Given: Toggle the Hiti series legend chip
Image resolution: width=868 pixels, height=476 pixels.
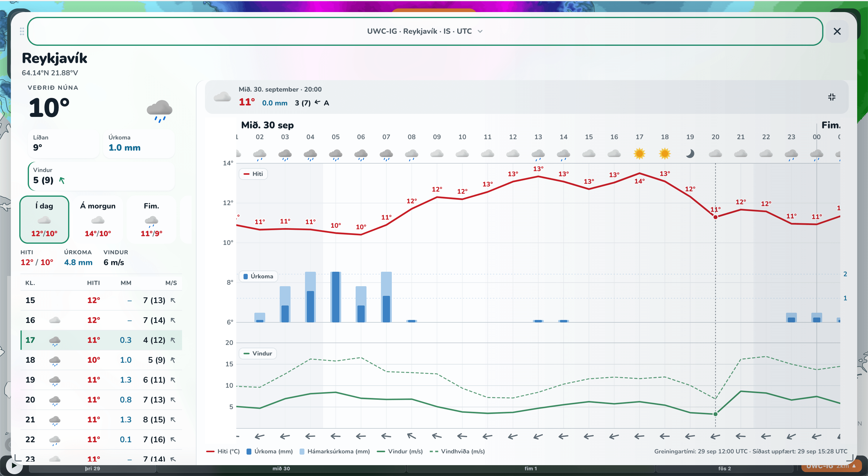Looking at the screenshot, I should [x=253, y=174].
